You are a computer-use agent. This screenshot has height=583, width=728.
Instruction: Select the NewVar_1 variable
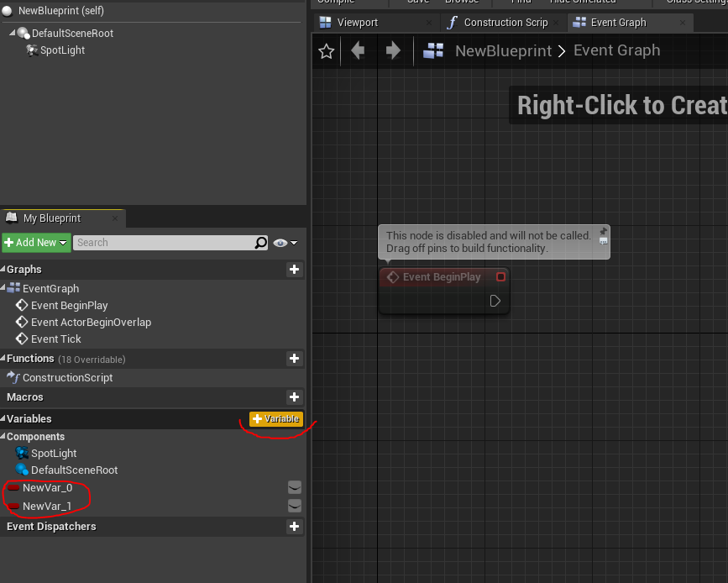tap(47, 506)
